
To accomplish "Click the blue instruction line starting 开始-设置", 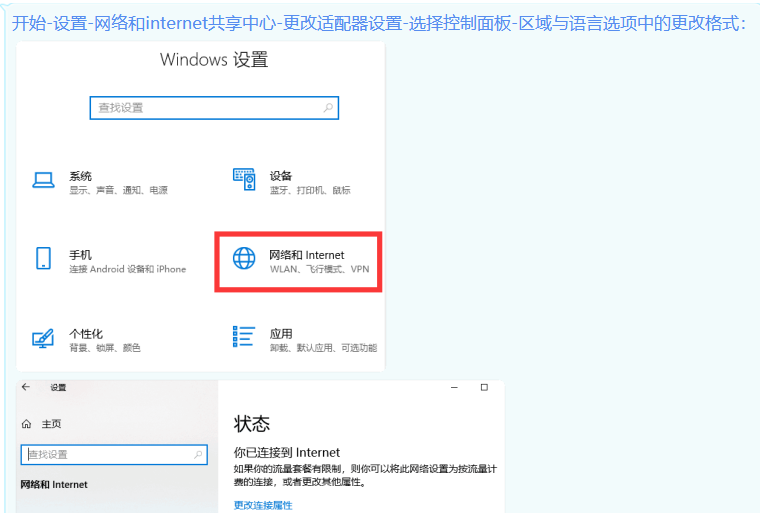I will tap(379, 23).
